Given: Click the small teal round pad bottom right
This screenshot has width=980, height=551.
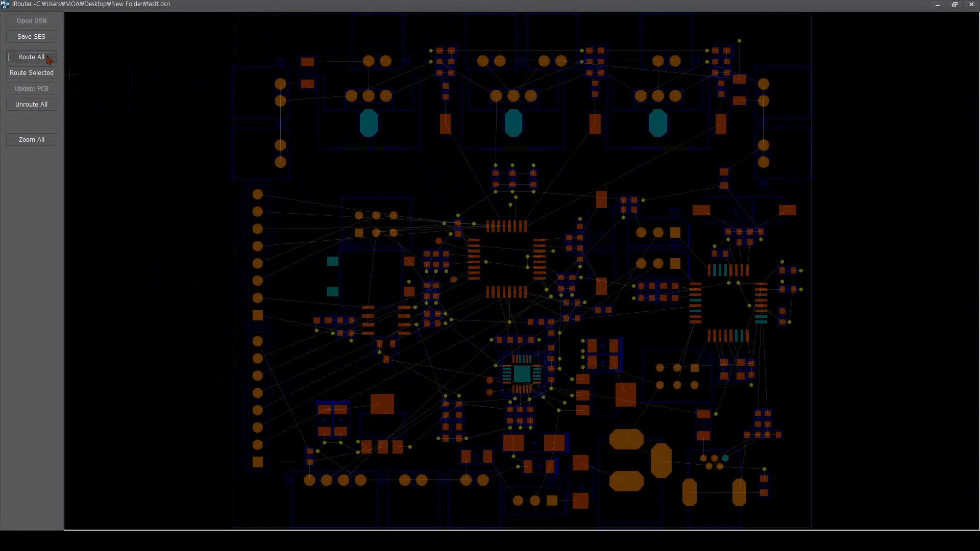Looking at the screenshot, I should [725, 458].
